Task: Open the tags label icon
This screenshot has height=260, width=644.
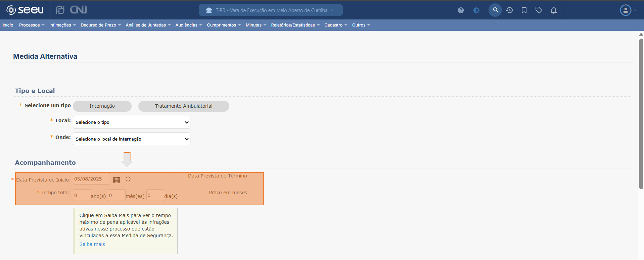Action: point(539,10)
